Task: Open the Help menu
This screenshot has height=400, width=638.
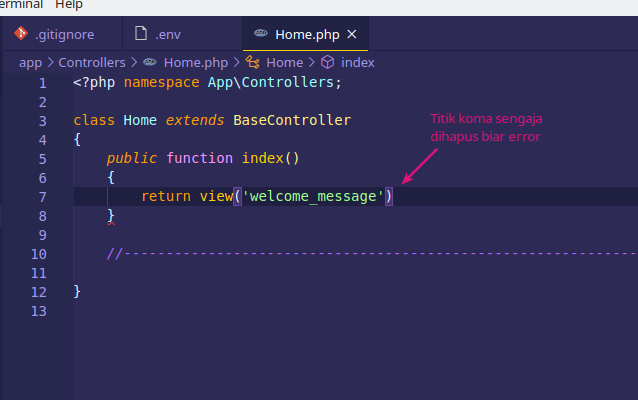Action: [x=69, y=5]
